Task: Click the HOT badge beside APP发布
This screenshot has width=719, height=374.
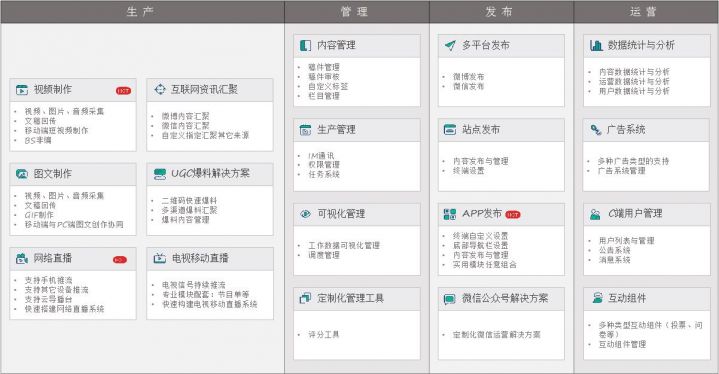Action: (x=513, y=214)
